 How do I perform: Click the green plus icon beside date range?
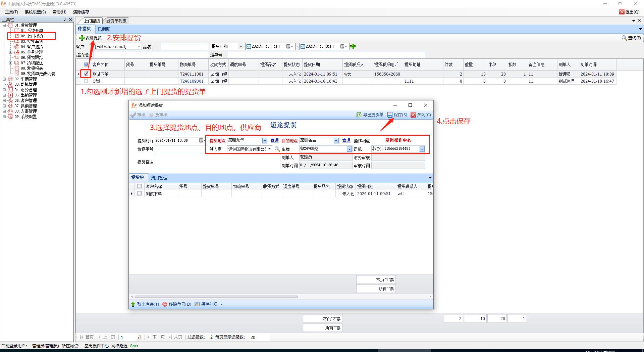tap(353, 47)
